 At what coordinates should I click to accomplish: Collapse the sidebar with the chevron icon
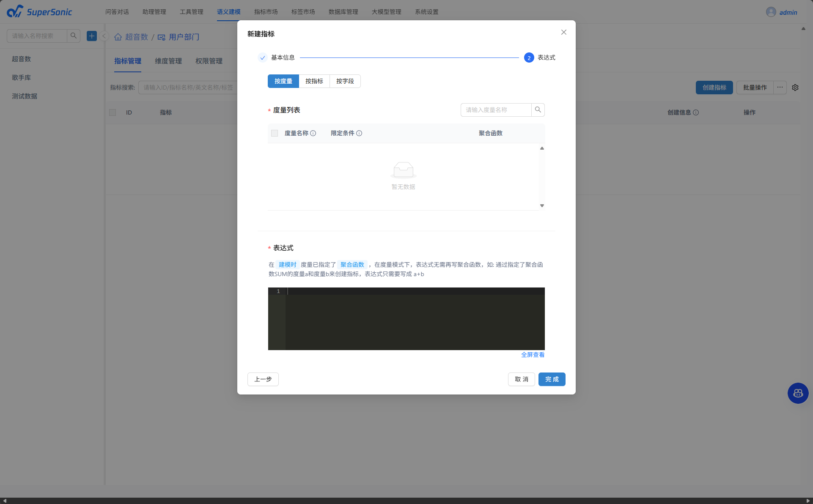click(104, 36)
